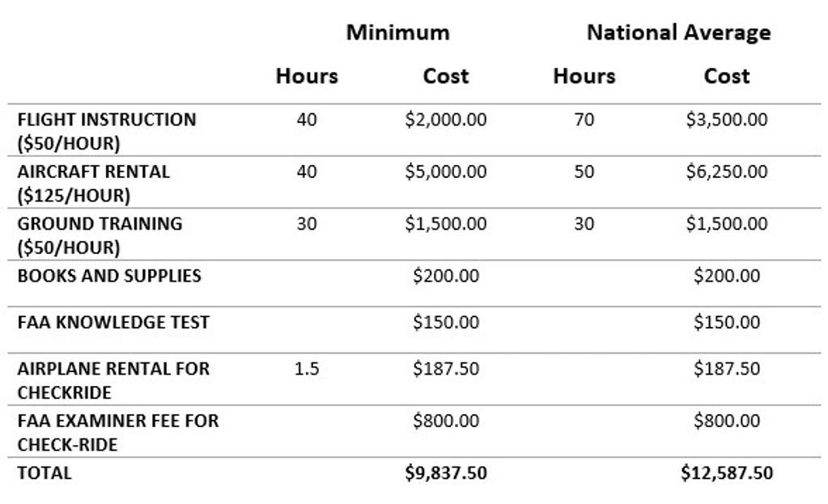The image size is (828, 504).
Task: Select the TOTAL row label
Action: click(x=44, y=473)
